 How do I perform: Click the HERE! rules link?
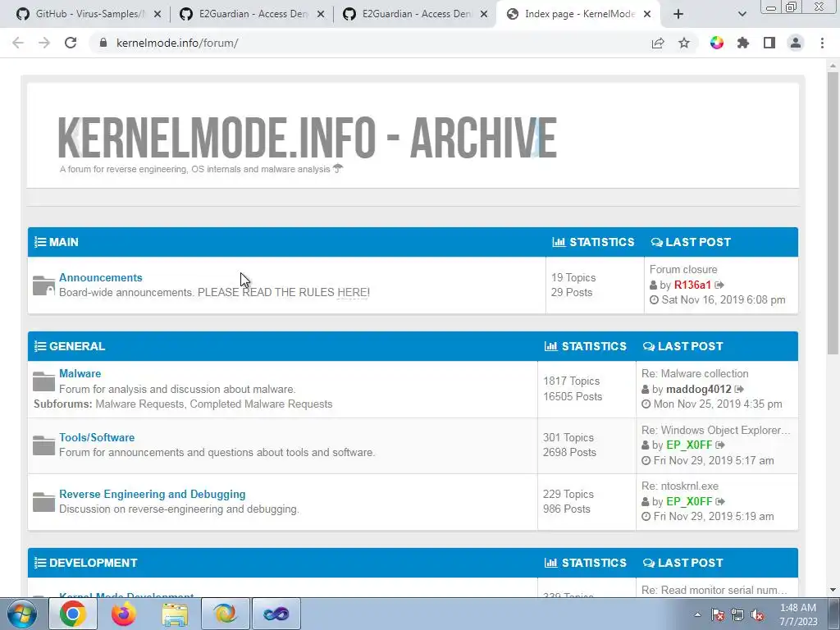tap(354, 293)
